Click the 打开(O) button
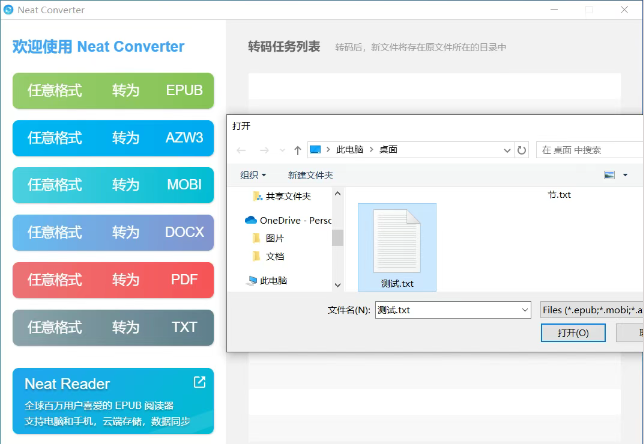The height and width of the screenshot is (444, 644). pos(573,333)
